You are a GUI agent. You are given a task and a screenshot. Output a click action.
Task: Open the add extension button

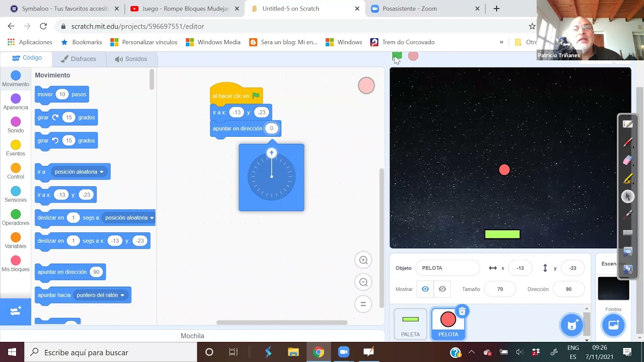click(x=16, y=311)
